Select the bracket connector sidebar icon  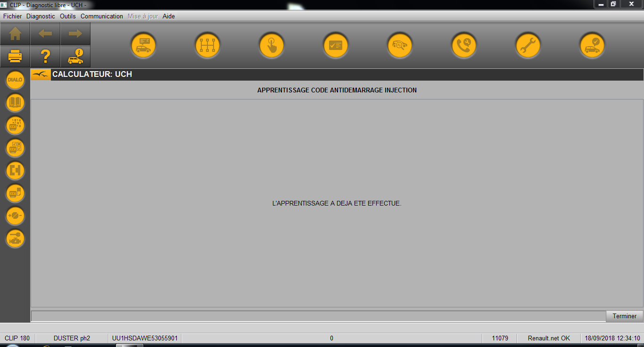(15, 171)
